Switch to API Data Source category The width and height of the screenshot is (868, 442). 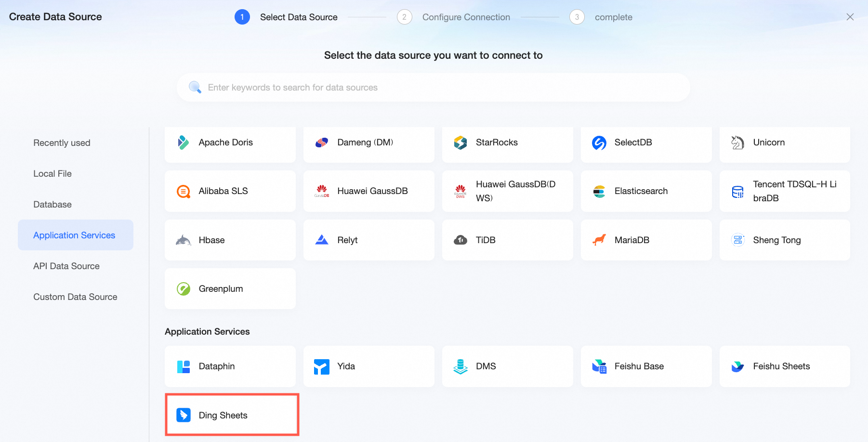coord(66,266)
